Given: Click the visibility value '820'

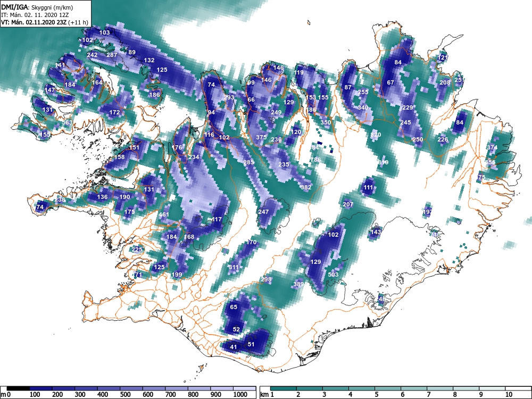Looking at the screenshot, I should [376, 135].
